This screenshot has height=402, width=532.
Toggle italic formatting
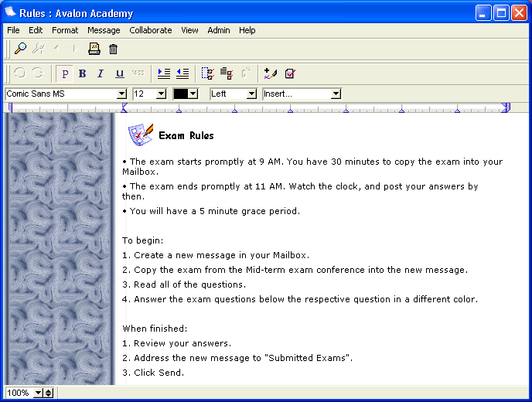click(101, 73)
